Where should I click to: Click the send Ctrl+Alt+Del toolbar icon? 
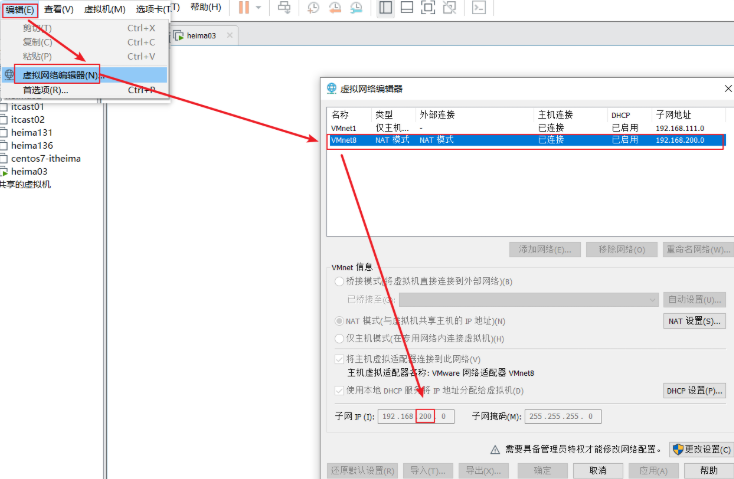(284, 7)
